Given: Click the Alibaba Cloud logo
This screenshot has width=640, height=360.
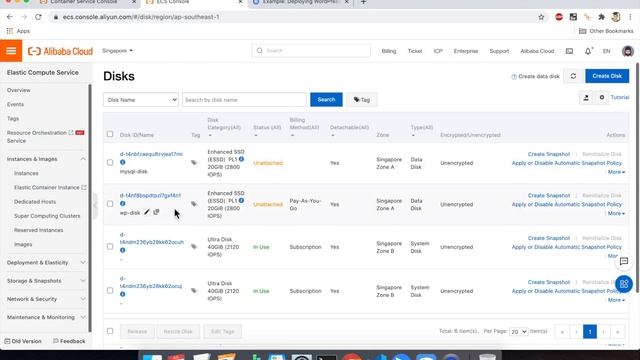Looking at the screenshot, I should point(60,51).
